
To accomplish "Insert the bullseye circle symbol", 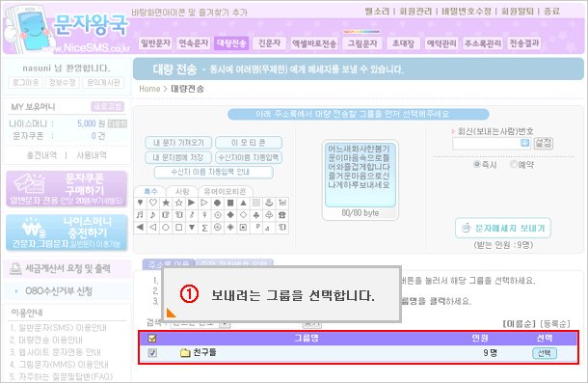I will click(x=218, y=215).
